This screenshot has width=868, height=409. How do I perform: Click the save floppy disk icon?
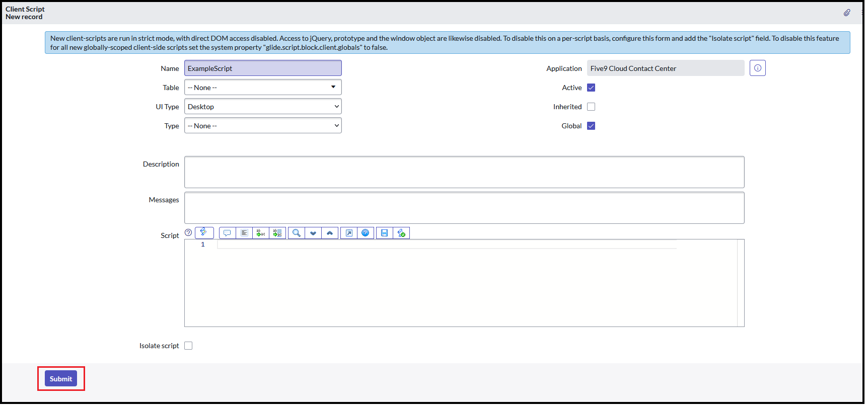(385, 233)
